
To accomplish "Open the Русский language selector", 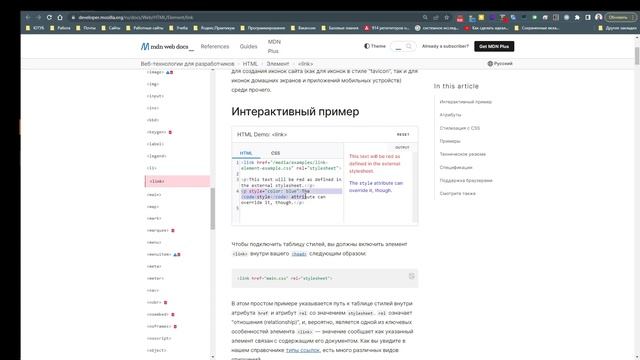I will pyautogui.click(x=500, y=64).
